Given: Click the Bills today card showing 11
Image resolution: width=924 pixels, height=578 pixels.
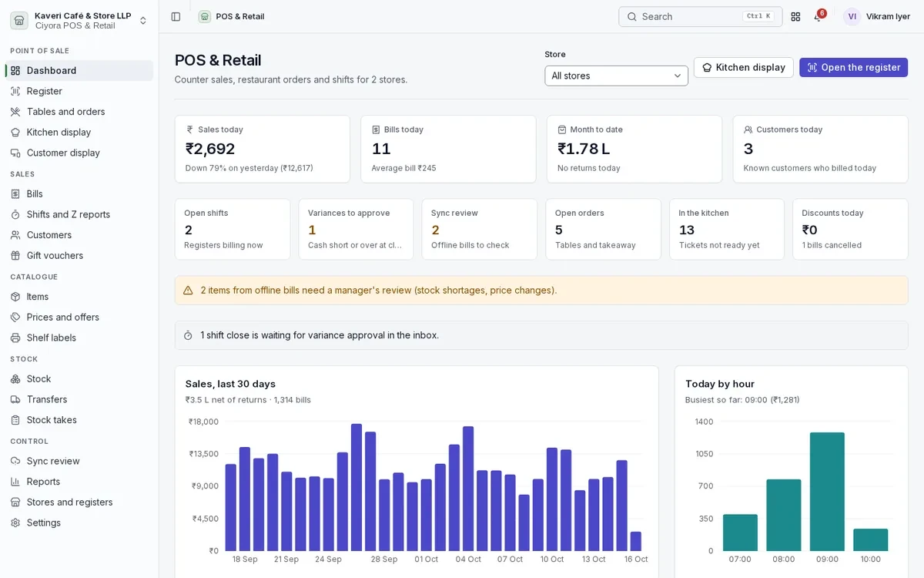Looking at the screenshot, I should (448, 149).
